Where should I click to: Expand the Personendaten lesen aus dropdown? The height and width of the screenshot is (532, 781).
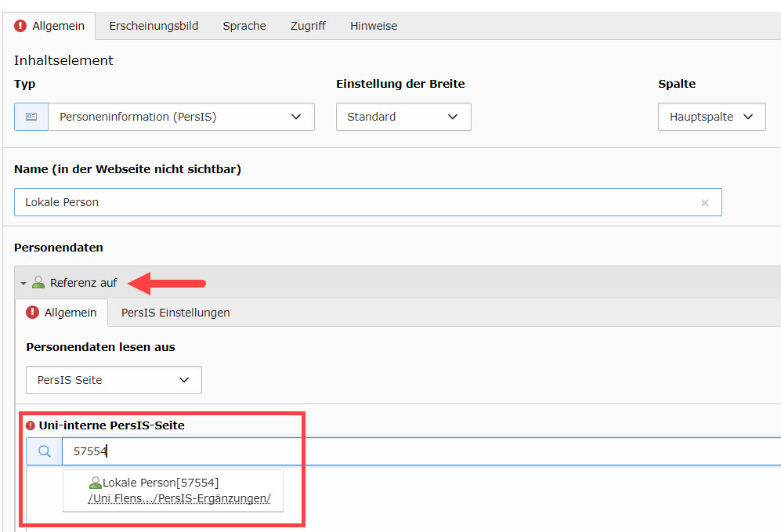coord(114,380)
